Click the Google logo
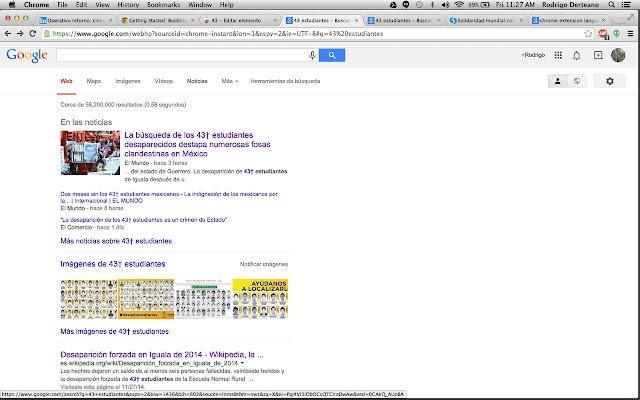The image size is (640, 400). tap(27, 55)
